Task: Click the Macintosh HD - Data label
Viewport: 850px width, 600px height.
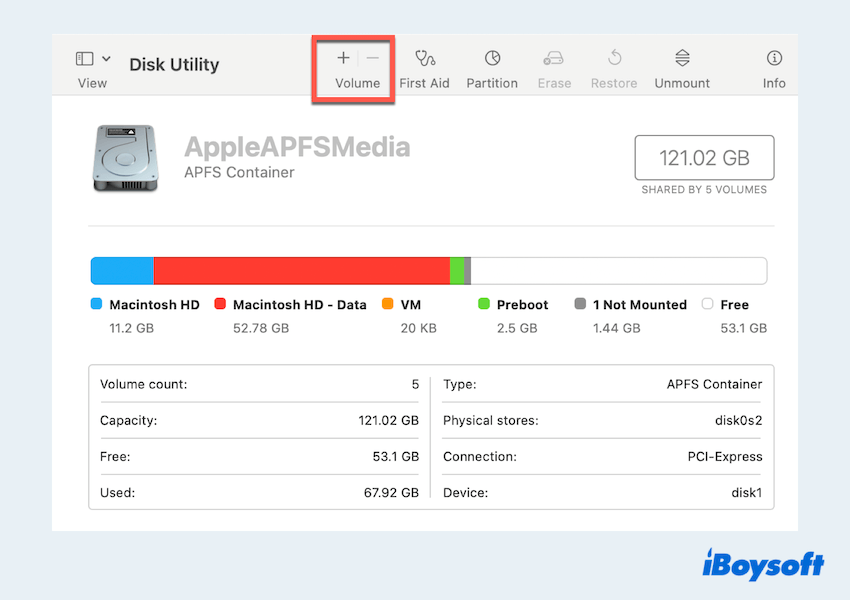Action: pos(300,305)
